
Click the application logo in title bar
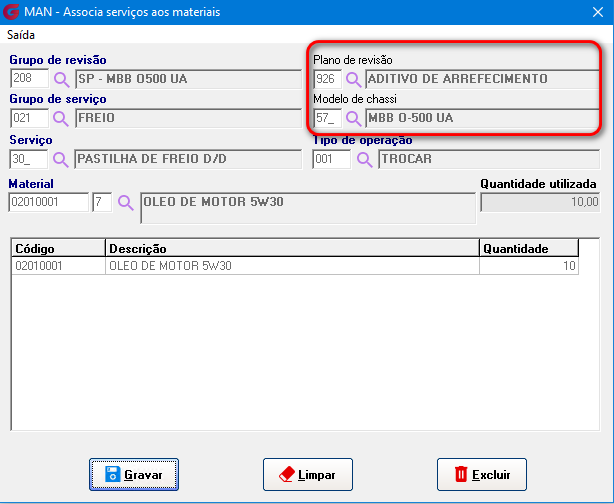tap(11, 12)
